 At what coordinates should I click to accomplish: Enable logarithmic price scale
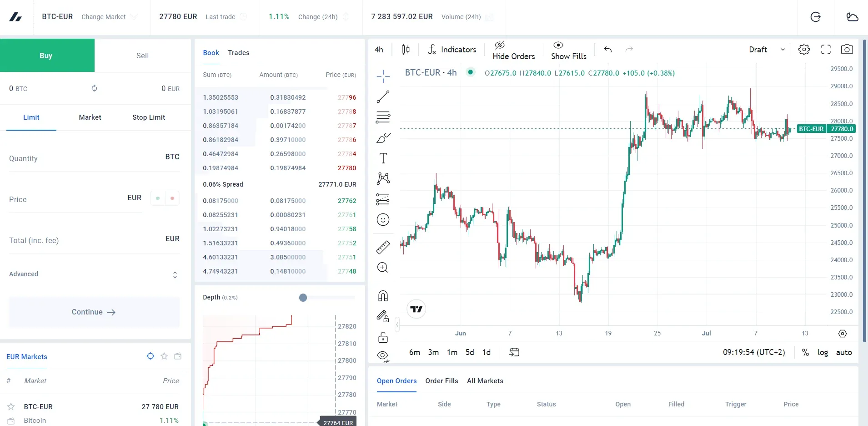(822, 352)
